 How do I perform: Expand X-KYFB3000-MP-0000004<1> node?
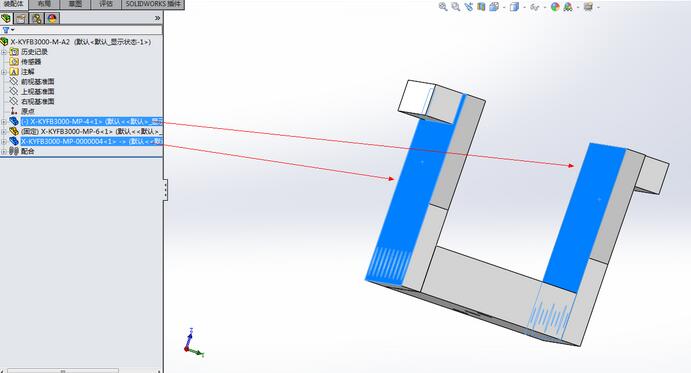[4, 142]
